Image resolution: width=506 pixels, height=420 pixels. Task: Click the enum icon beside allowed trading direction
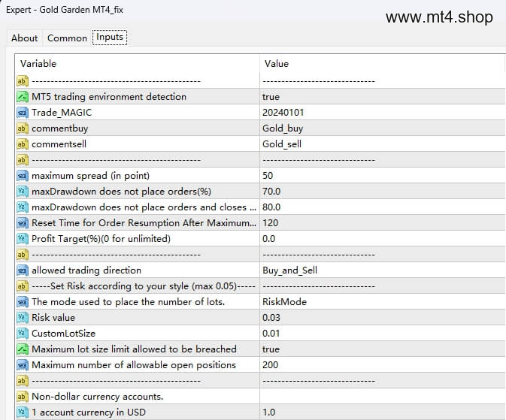coord(23,270)
